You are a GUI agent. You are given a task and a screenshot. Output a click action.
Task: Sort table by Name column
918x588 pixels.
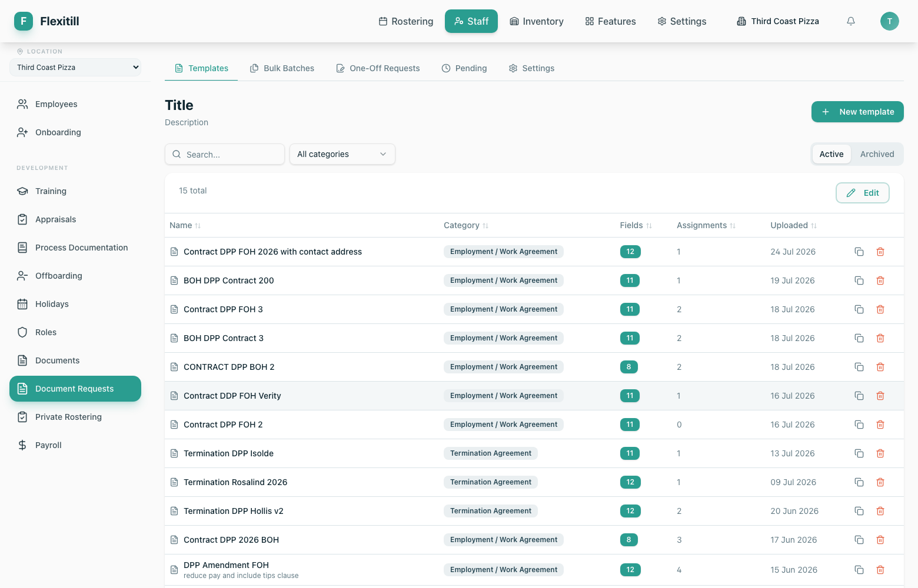click(185, 225)
